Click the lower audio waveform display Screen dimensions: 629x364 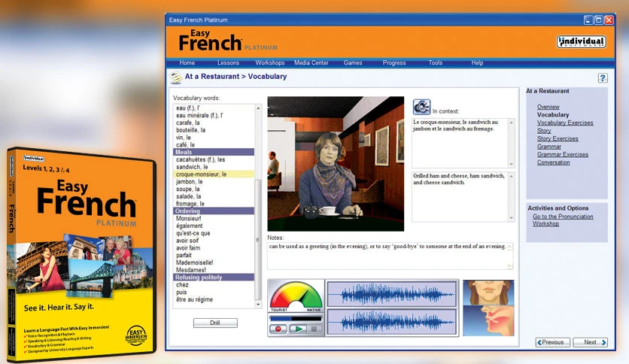391,321
